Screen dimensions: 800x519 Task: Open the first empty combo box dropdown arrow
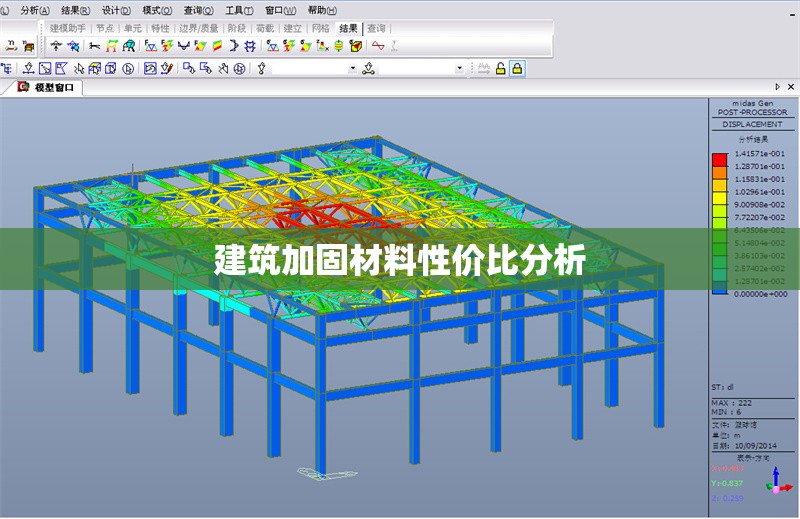tap(352, 69)
